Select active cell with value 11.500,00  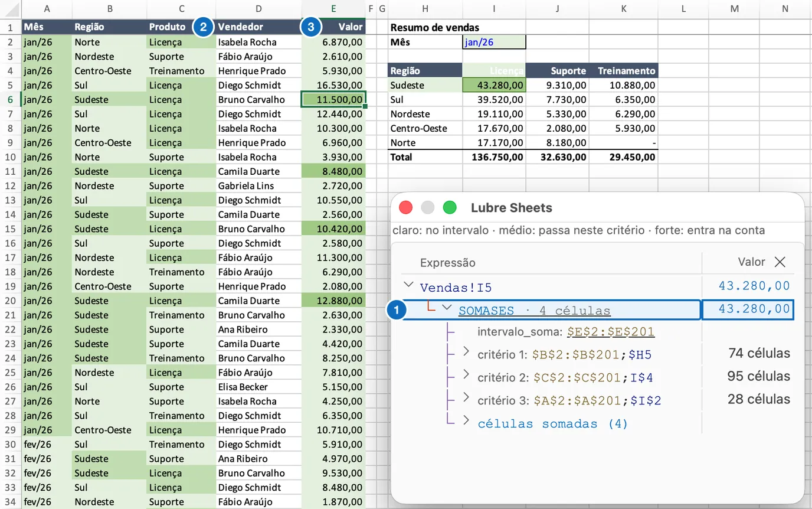click(x=333, y=99)
